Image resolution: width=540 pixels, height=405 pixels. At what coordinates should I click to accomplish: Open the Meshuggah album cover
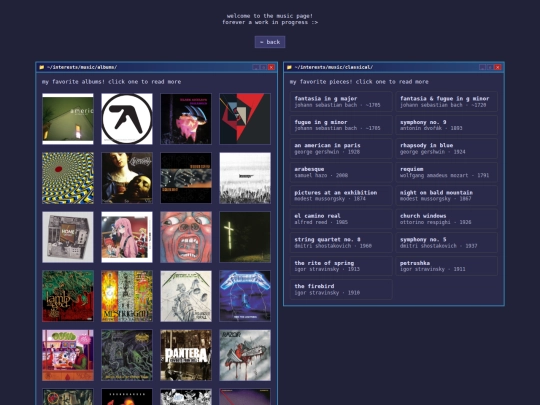pyautogui.click(x=127, y=296)
